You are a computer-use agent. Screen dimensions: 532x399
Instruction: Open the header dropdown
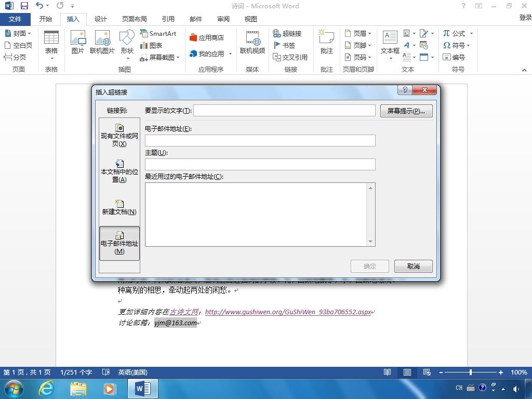click(358, 33)
